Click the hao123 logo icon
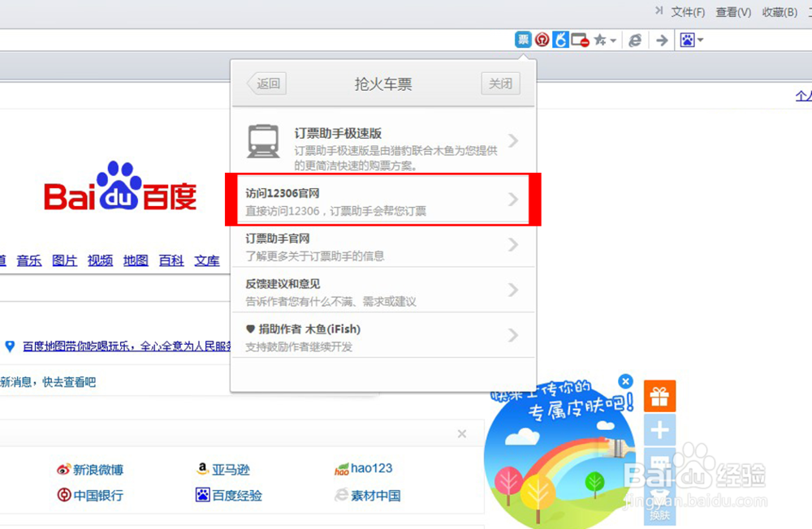The image size is (812, 529). click(341, 470)
